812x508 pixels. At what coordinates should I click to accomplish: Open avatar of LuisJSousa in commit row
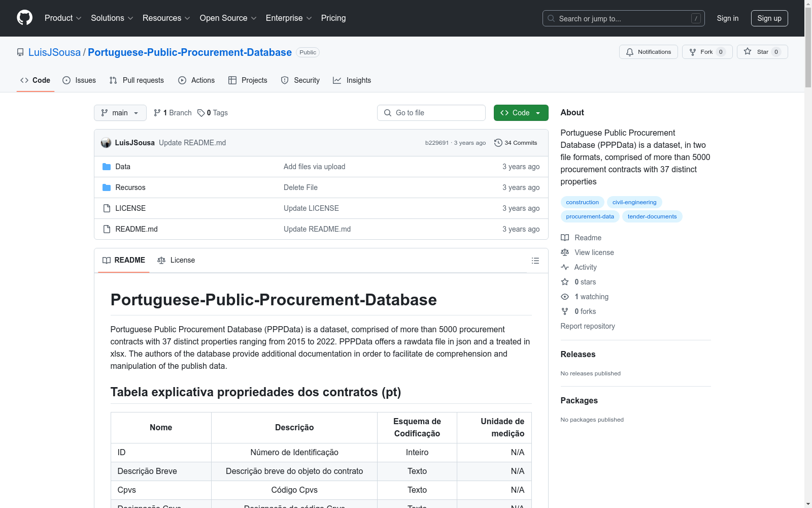point(106,143)
